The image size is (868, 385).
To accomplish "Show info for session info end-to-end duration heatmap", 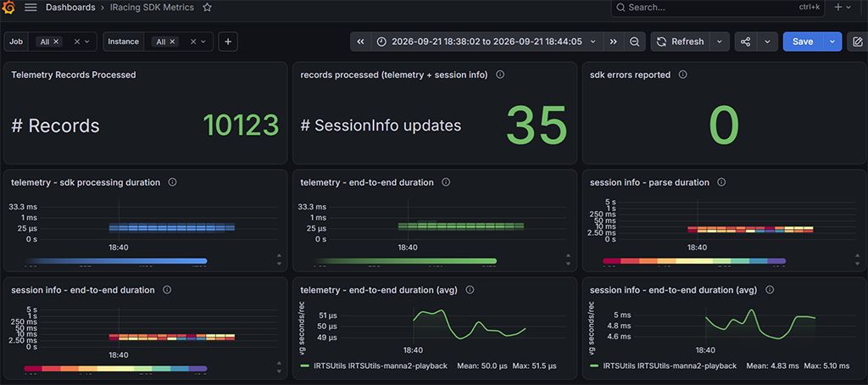I will pos(167,289).
